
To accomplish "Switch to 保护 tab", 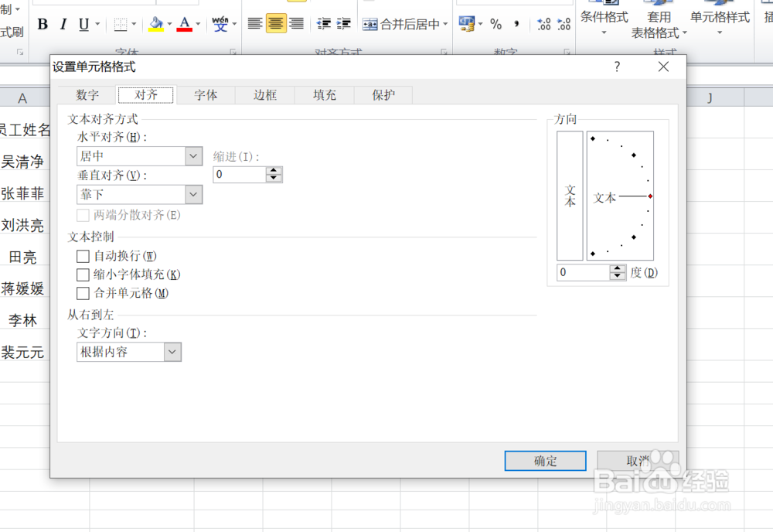I will click(383, 94).
